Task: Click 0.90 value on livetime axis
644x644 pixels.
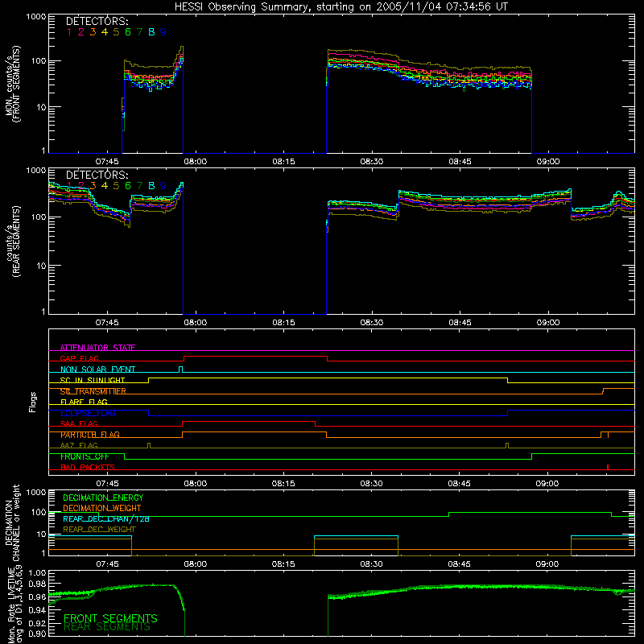Action: (x=37, y=634)
